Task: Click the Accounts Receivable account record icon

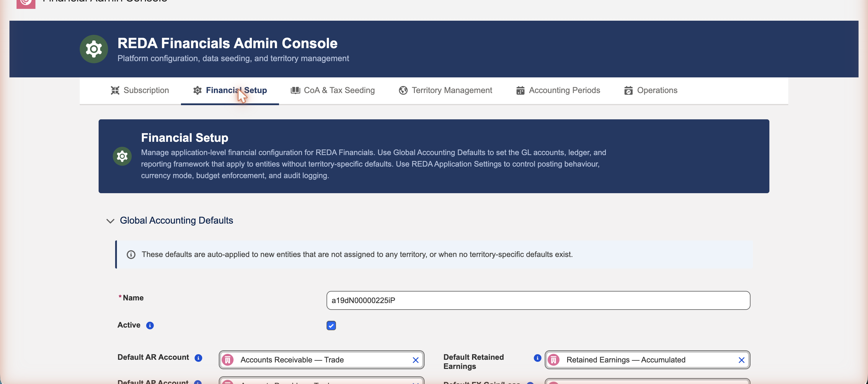Action: 228,360
